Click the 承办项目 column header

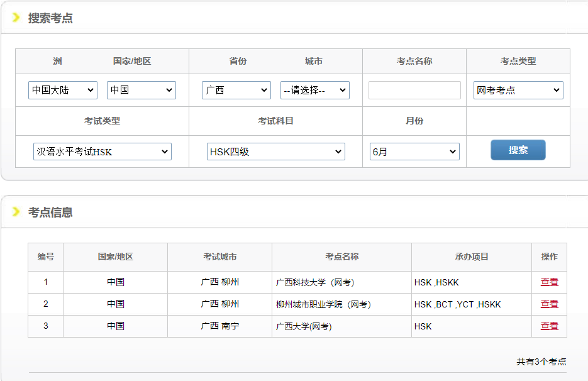point(472,257)
